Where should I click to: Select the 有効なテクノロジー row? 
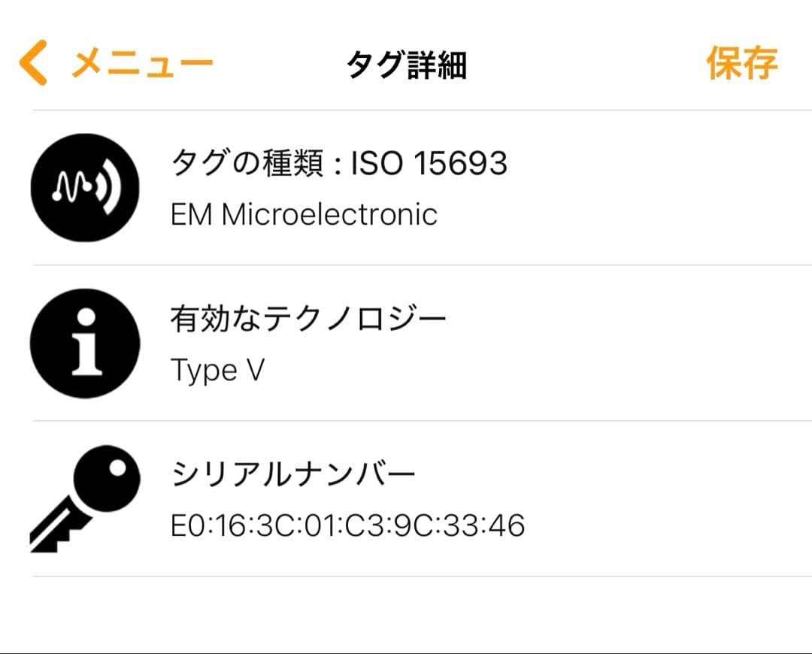[x=308, y=316]
